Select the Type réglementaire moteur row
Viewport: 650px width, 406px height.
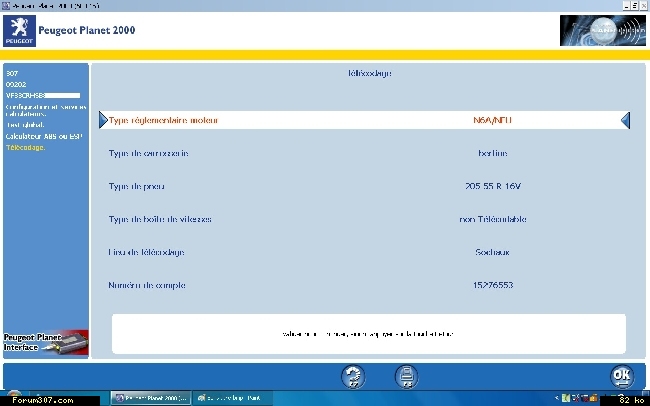[x=365, y=120]
